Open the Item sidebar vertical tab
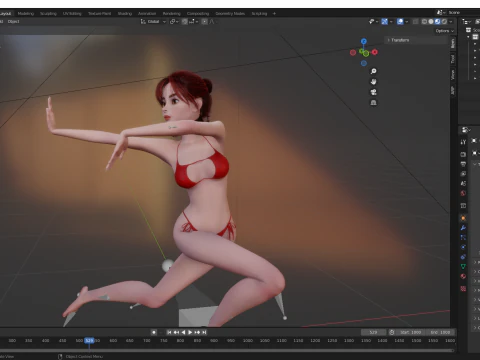The image size is (480, 360). 453,44
